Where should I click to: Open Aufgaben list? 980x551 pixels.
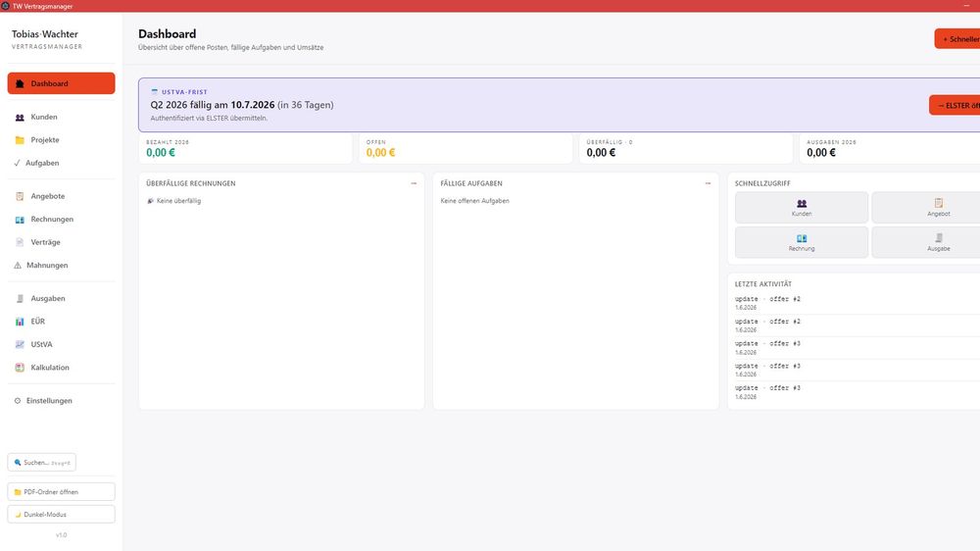pyautogui.click(x=61, y=163)
